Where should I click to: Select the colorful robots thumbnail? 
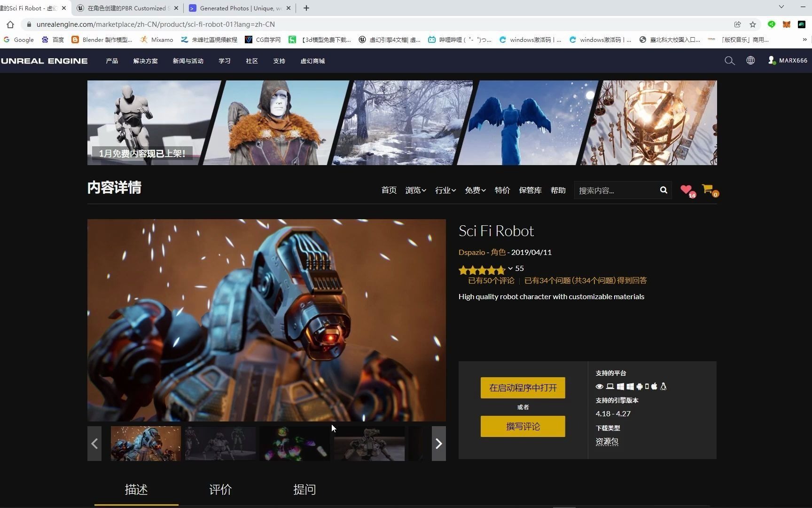click(295, 444)
